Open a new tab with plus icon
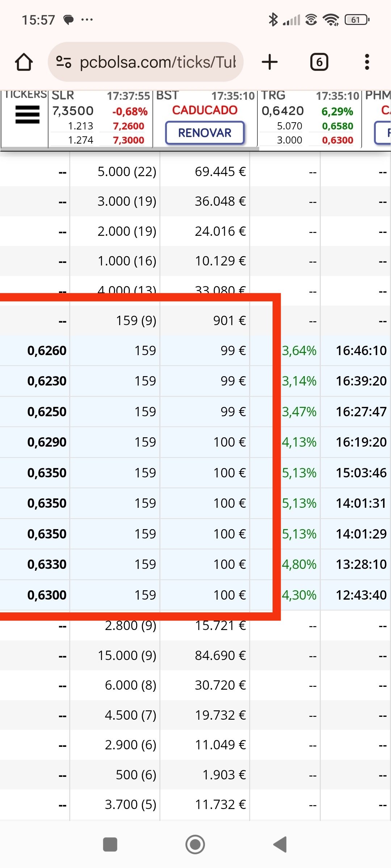This screenshot has height=868, width=391. point(270,62)
